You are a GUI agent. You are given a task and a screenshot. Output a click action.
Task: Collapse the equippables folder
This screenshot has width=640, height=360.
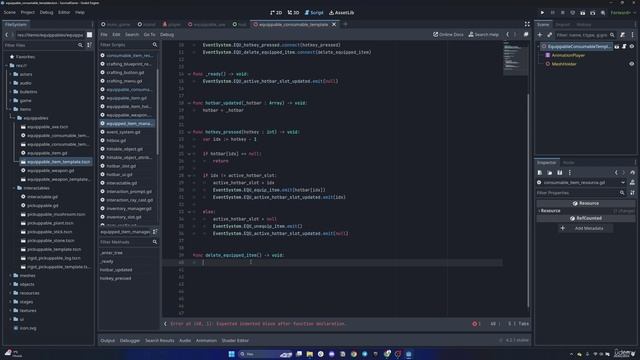coord(14,118)
